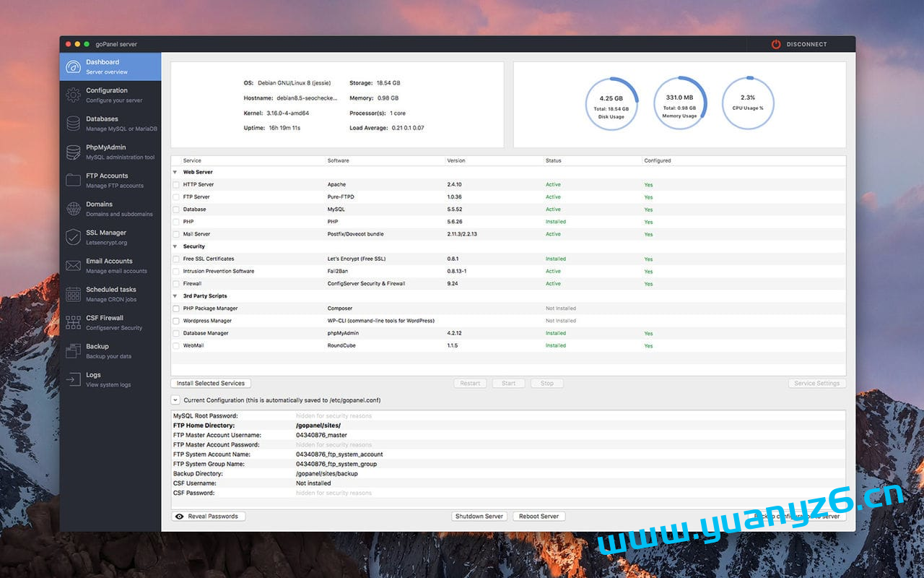
Task: Click the Configured column header
Action: click(x=658, y=160)
